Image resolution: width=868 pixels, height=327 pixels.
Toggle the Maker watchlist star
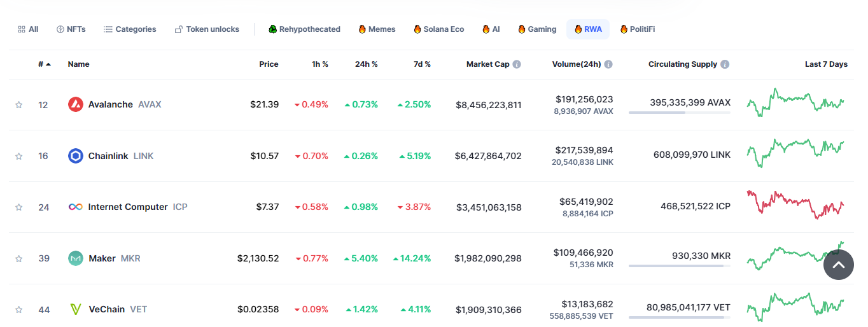[19, 258]
